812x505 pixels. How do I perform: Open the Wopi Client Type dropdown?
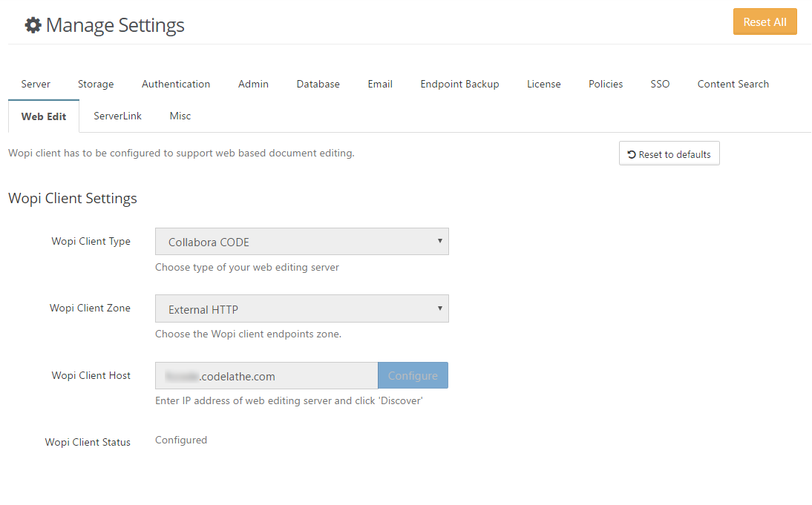click(301, 242)
